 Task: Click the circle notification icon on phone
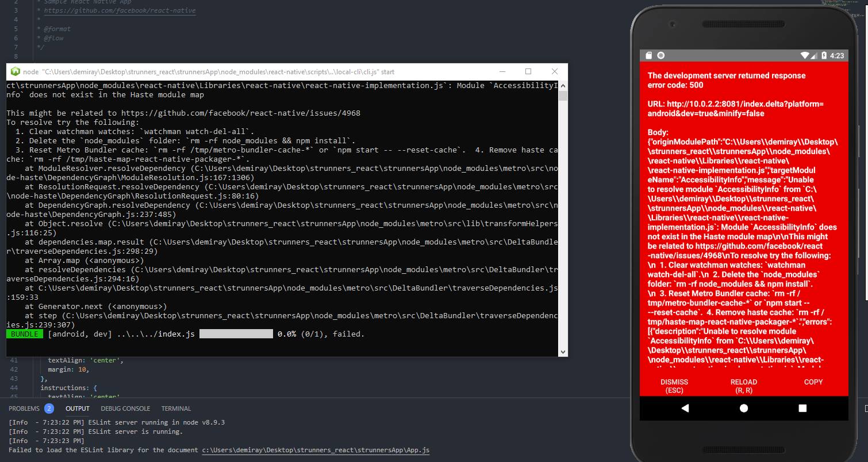[x=661, y=55]
